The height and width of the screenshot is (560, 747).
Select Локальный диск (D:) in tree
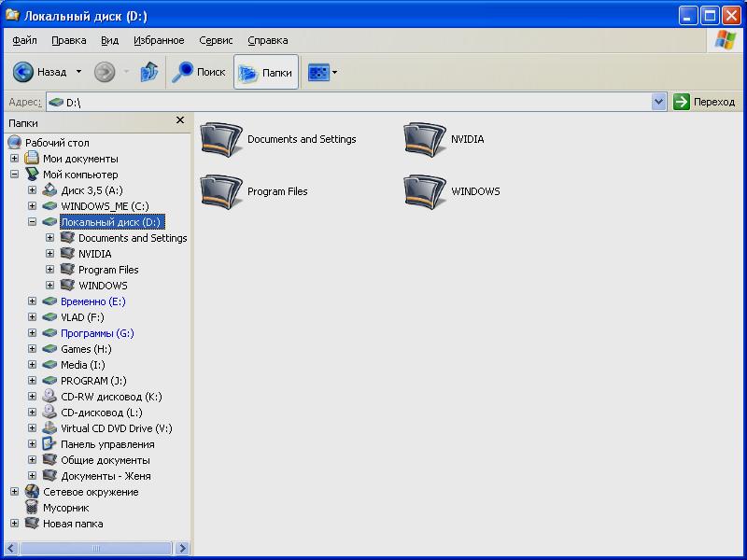pyautogui.click(x=112, y=222)
